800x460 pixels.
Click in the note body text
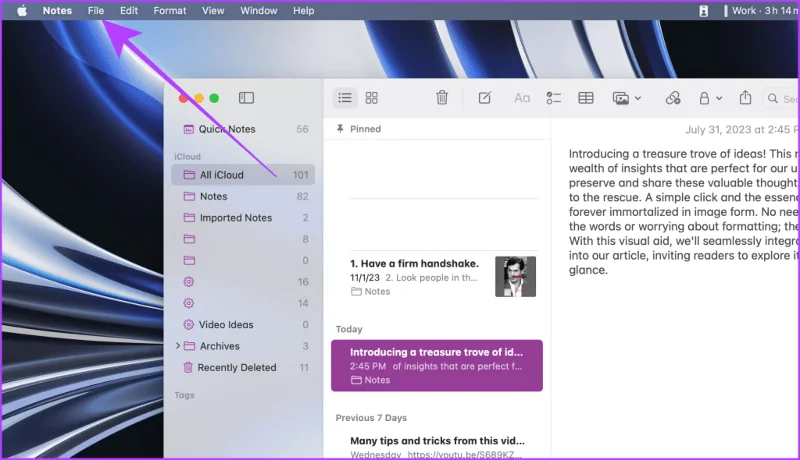pos(684,212)
